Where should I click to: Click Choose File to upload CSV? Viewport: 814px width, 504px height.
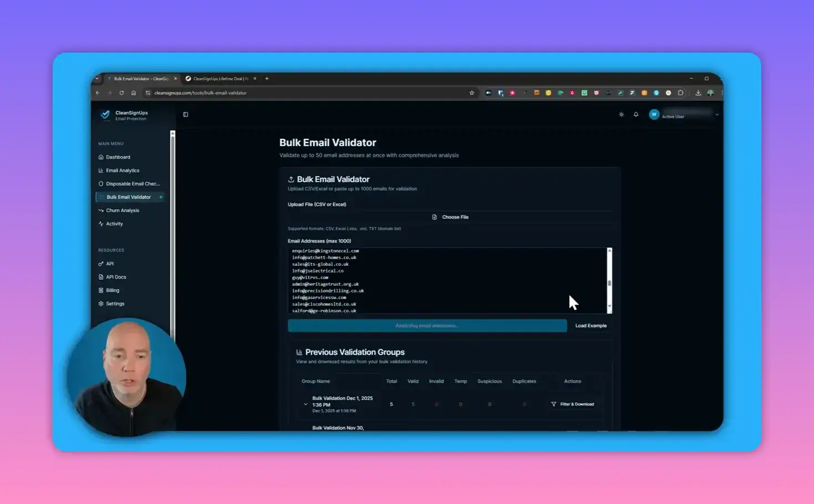(x=450, y=217)
